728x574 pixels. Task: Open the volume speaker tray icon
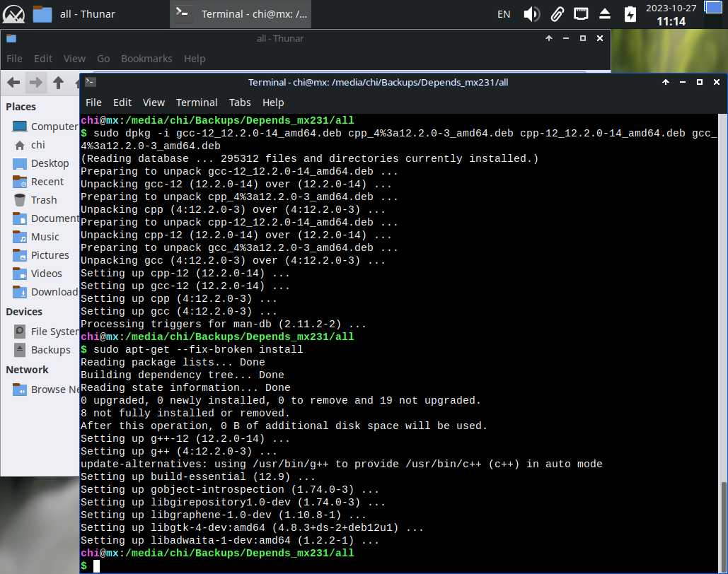[531, 14]
